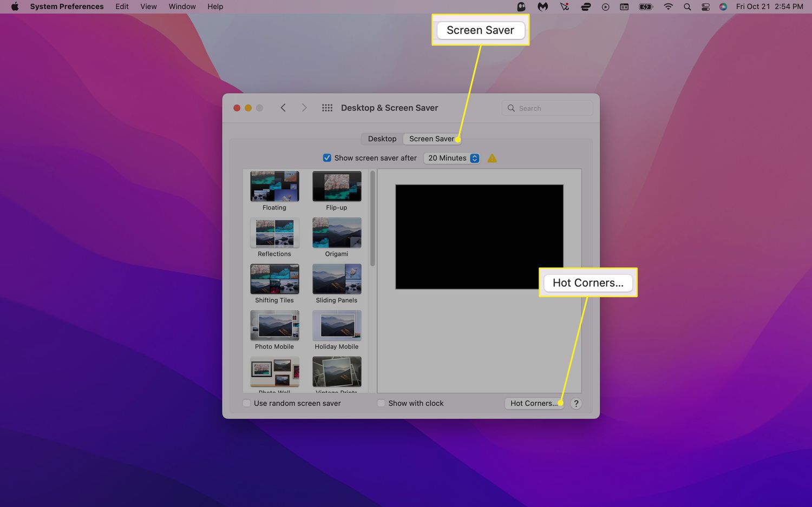Screen dimensions: 812x507
Task: Switch to the Screen Saver tab
Action: pos(432,139)
